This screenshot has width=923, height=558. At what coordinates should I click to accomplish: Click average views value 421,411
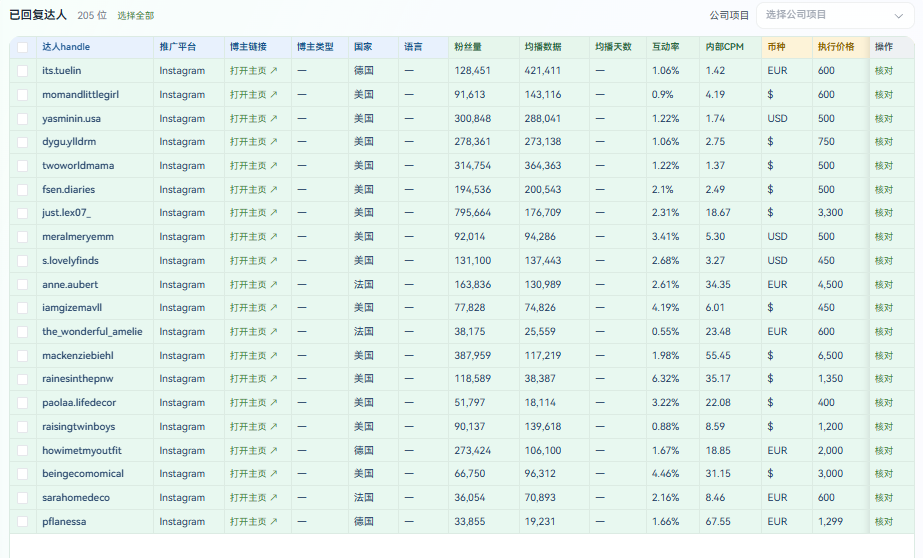(x=543, y=71)
